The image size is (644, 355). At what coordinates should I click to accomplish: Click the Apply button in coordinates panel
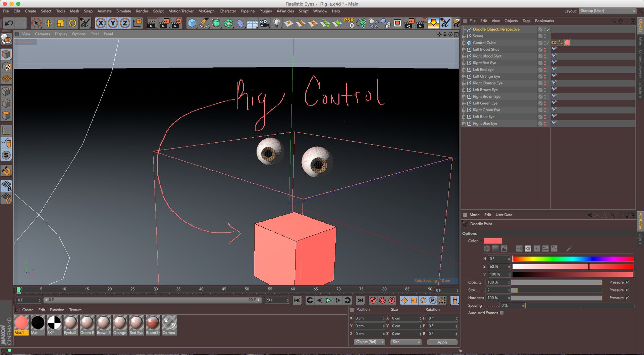point(442,342)
